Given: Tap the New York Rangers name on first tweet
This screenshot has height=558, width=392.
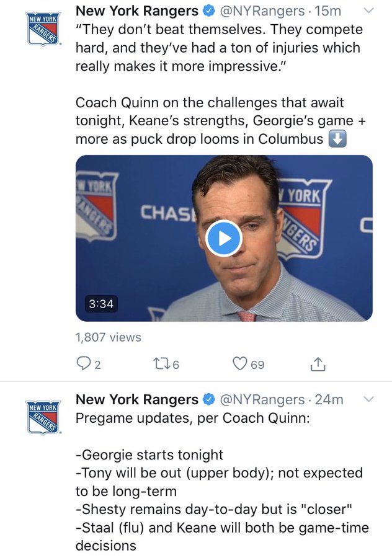Looking at the screenshot, I should (x=136, y=11).
